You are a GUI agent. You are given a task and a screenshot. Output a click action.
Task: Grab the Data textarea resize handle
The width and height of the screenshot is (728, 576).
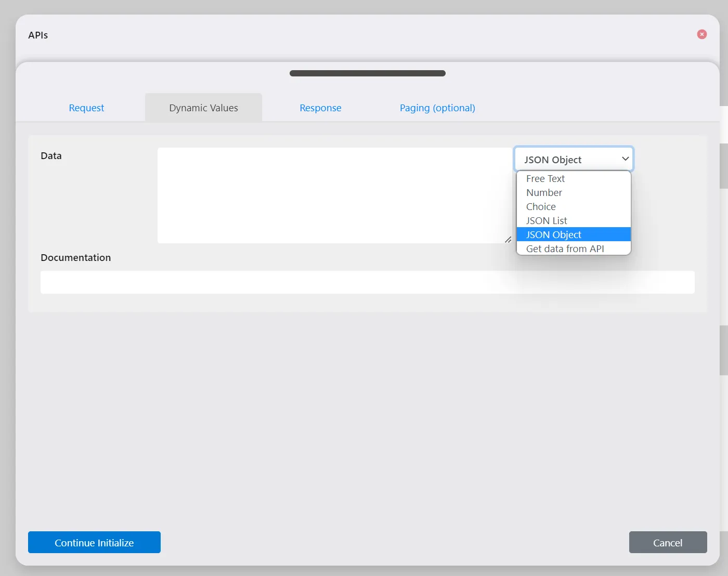[508, 240]
